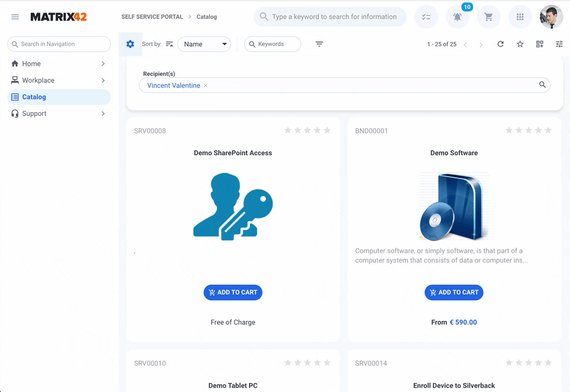Click the SharePoint access key image
This screenshot has height=392, width=570.
pos(233,206)
